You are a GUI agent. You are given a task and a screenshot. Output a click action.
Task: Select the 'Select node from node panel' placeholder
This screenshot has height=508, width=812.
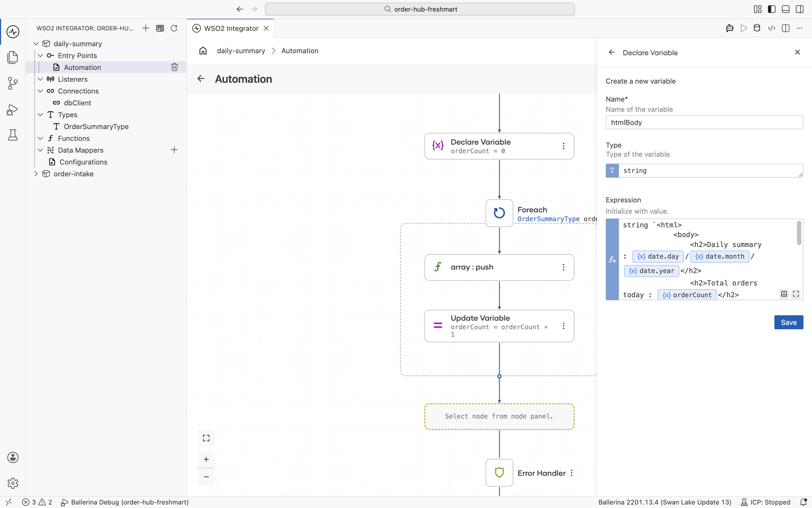click(x=499, y=416)
